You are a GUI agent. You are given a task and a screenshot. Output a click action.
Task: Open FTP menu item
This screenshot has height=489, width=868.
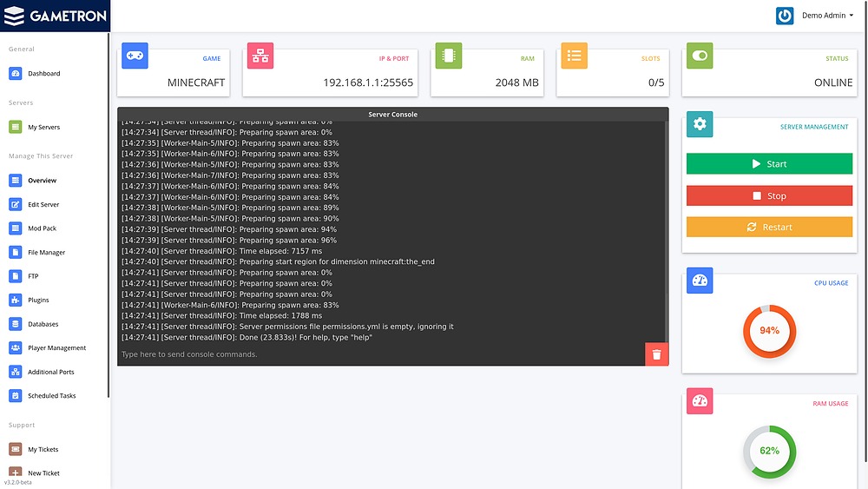[33, 276]
